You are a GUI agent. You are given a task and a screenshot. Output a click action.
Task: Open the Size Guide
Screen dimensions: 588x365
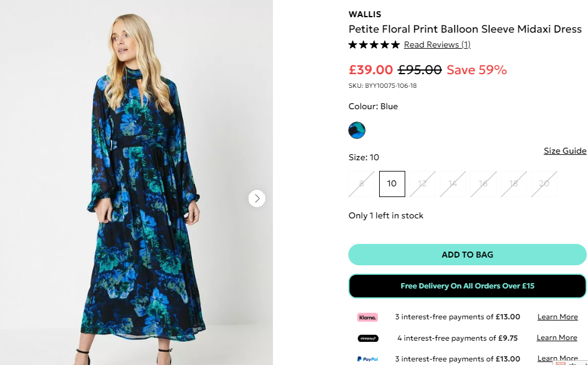[565, 151]
